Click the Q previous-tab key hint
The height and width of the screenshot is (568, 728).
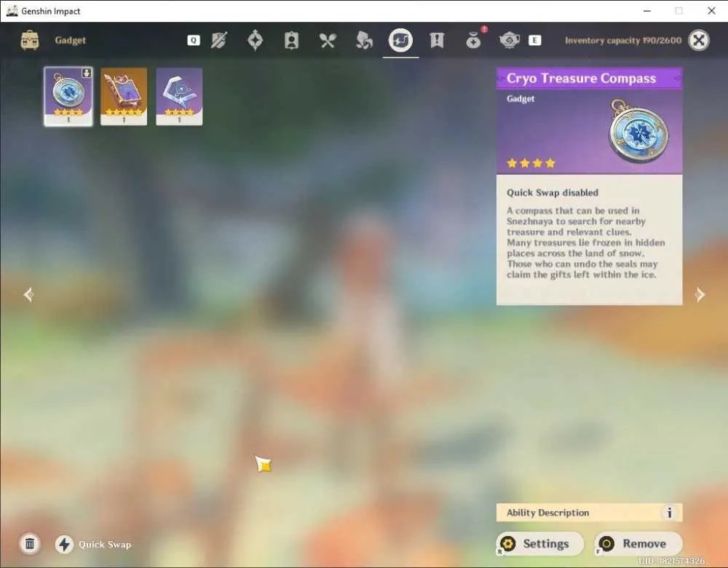pyautogui.click(x=194, y=40)
